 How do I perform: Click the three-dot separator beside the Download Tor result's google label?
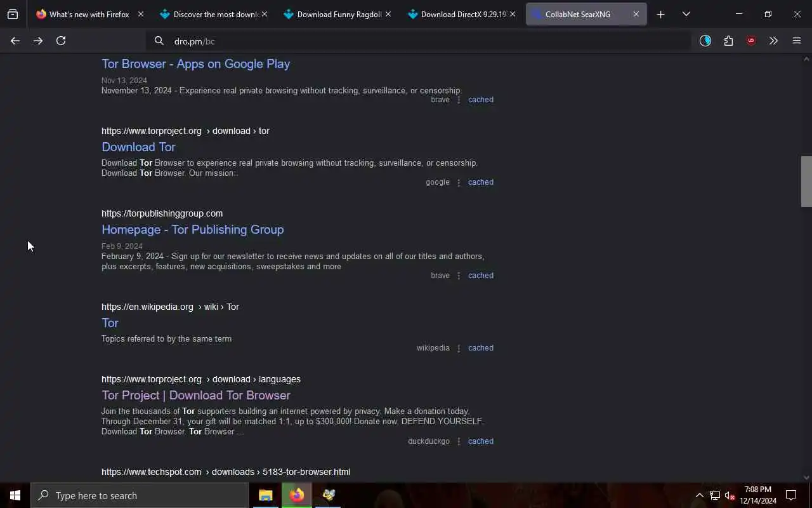click(459, 183)
